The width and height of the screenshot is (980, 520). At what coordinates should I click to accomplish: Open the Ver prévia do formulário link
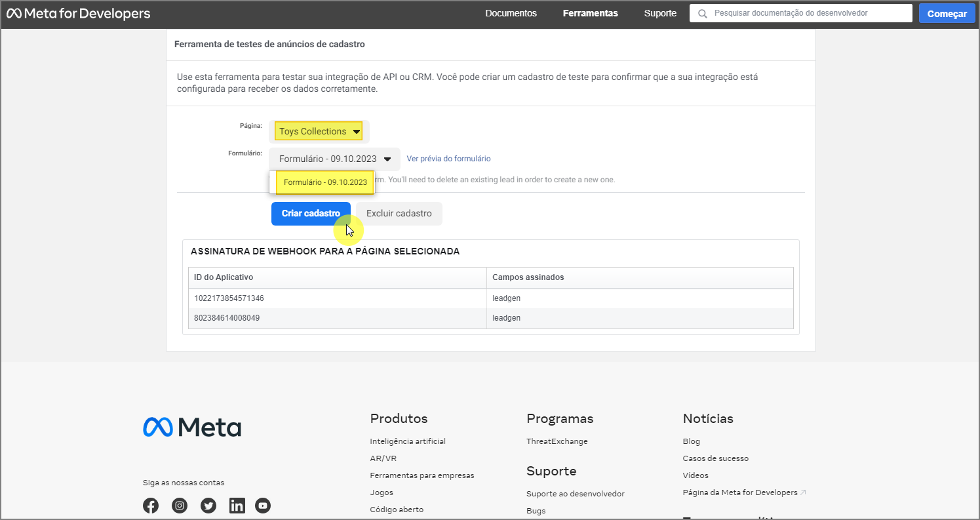coord(448,159)
